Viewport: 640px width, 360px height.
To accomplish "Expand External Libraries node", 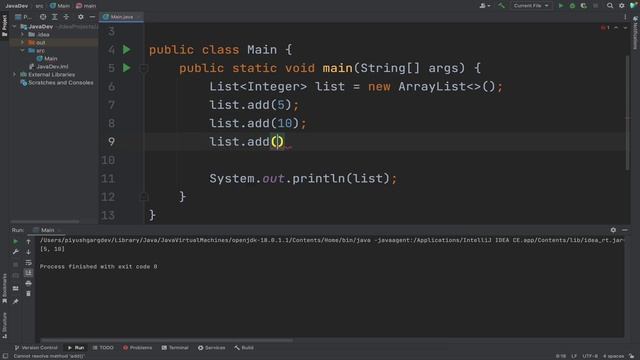I will (15, 75).
